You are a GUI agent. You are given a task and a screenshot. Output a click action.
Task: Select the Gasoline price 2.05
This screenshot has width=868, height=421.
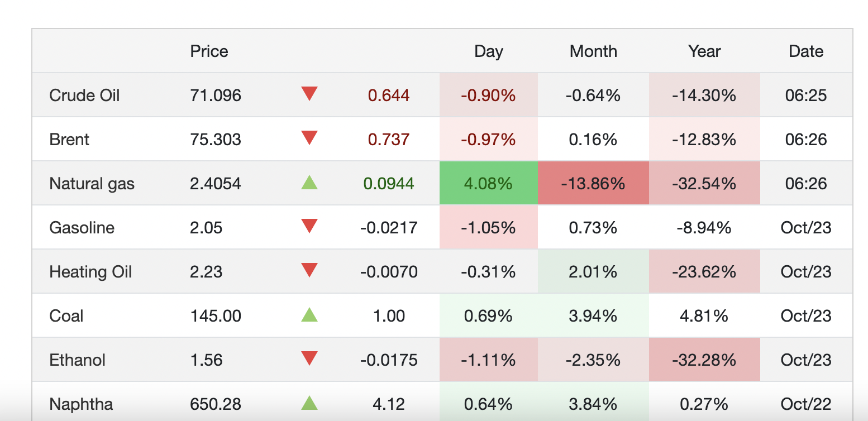point(206,228)
